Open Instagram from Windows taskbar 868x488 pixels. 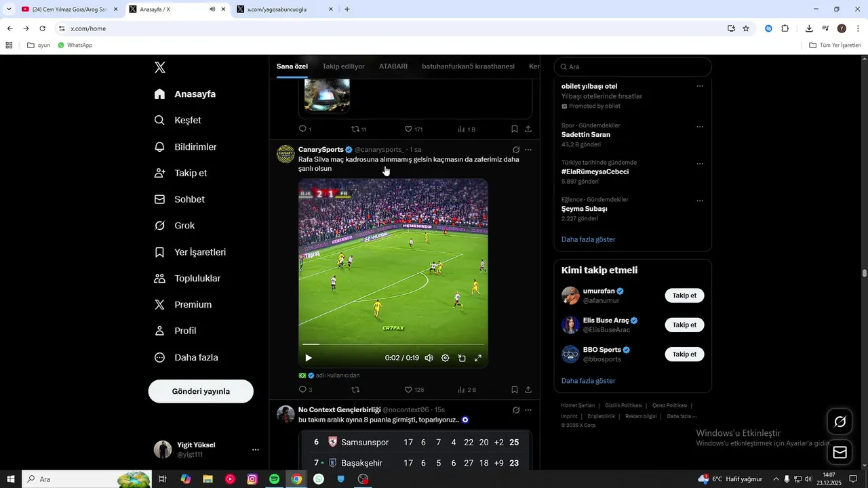252,479
